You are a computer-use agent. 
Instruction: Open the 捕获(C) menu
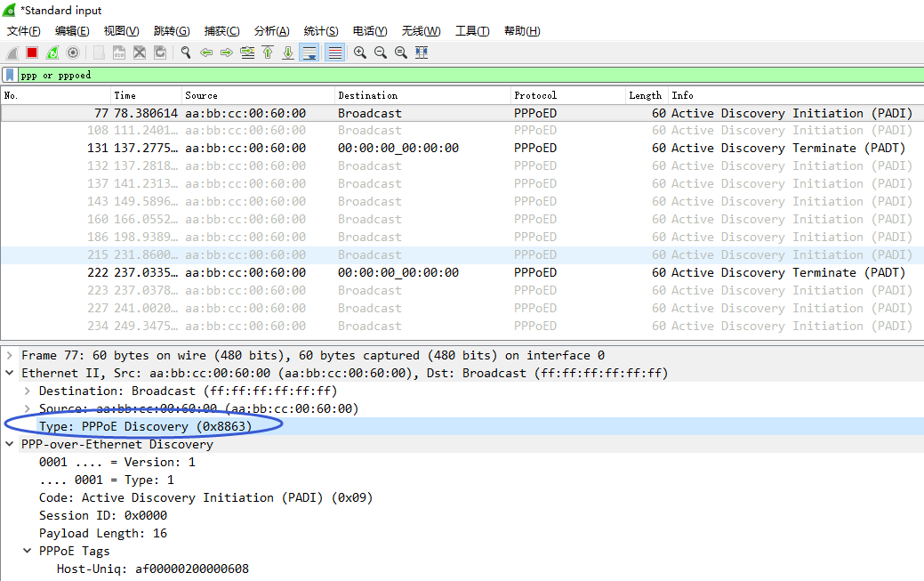click(x=221, y=31)
